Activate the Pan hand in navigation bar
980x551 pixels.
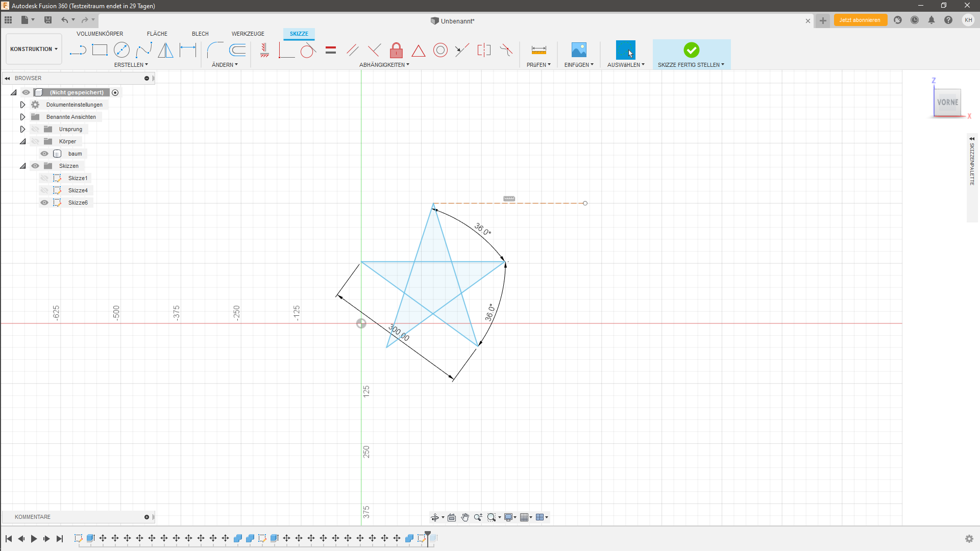coord(465,517)
